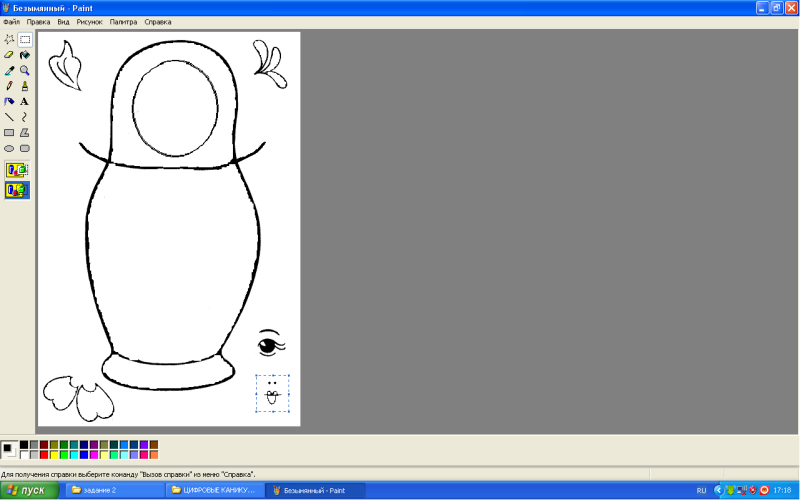Image resolution: width=800 pixels, height=500 pixels.
Task: Select the Magnifier tool
Action: (x=24, y=71)
